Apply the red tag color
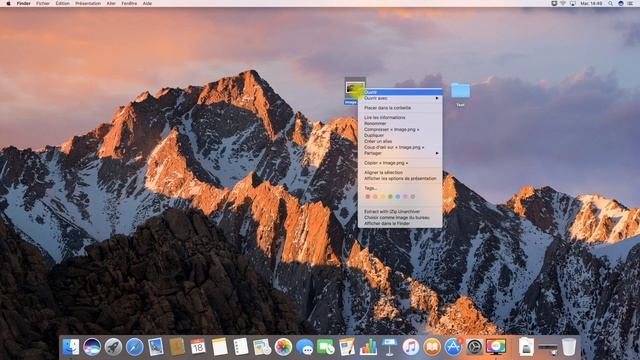The height and width of the screenshot is (360, 640). 367,197
